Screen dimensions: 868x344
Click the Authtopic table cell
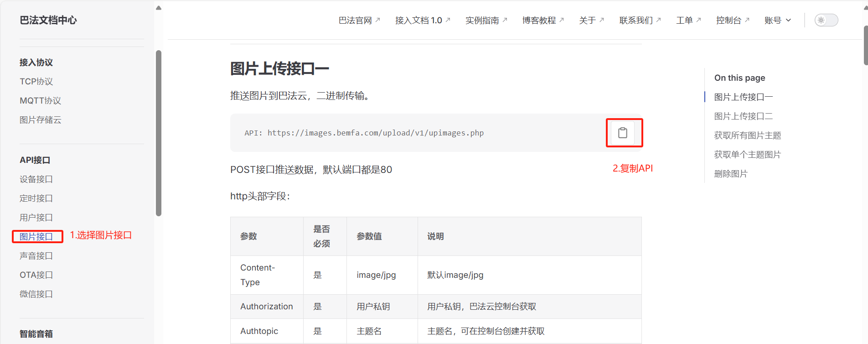coord(267,331)
